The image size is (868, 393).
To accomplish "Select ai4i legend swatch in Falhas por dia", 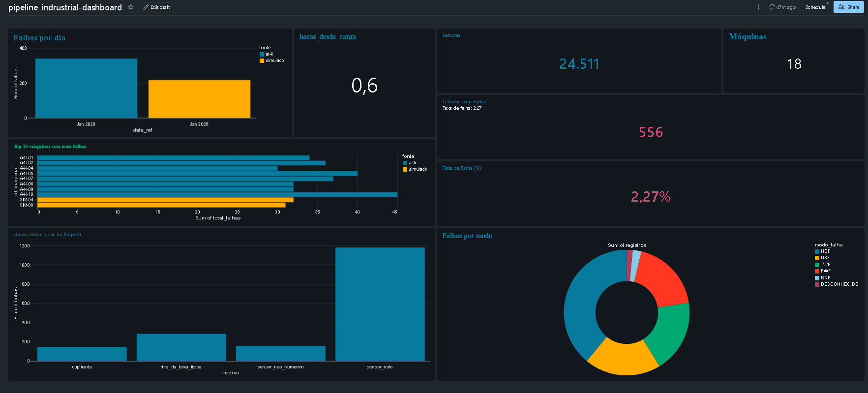I will point(262,54).
